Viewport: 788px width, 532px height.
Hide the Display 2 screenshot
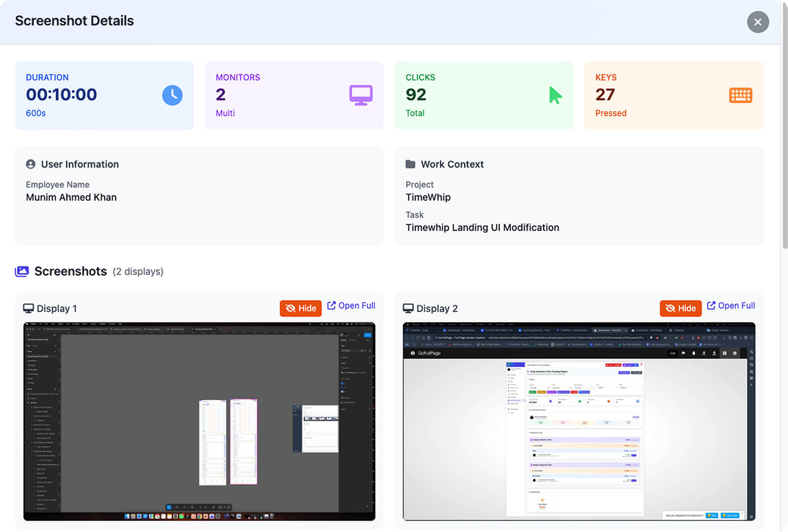680,309
